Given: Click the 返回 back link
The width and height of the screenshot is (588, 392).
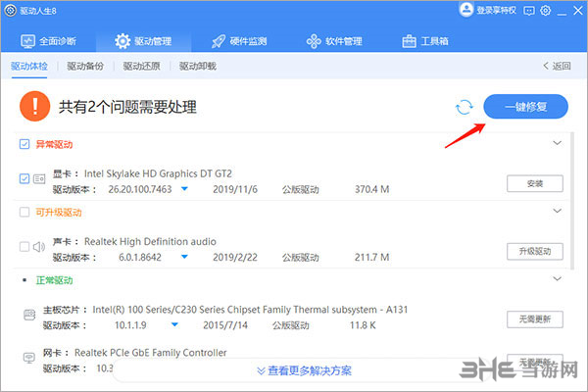Looking at the screenshot, I should 557,66.
